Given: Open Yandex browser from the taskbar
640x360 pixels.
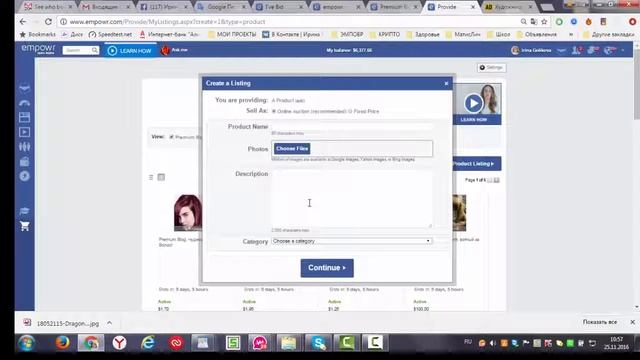Looking at the screenshot, I should (119, 343).
